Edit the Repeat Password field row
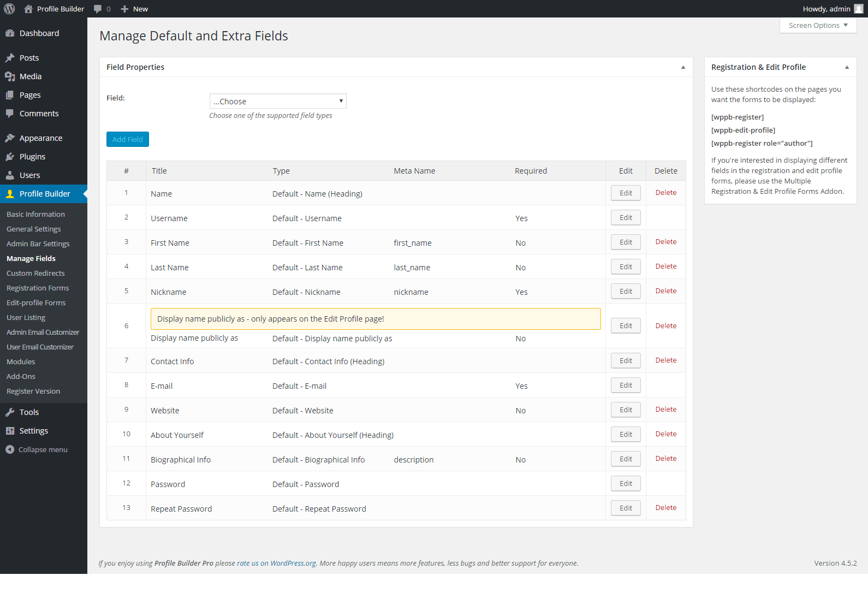Screen dimensions: 868x593 point(626,508)
